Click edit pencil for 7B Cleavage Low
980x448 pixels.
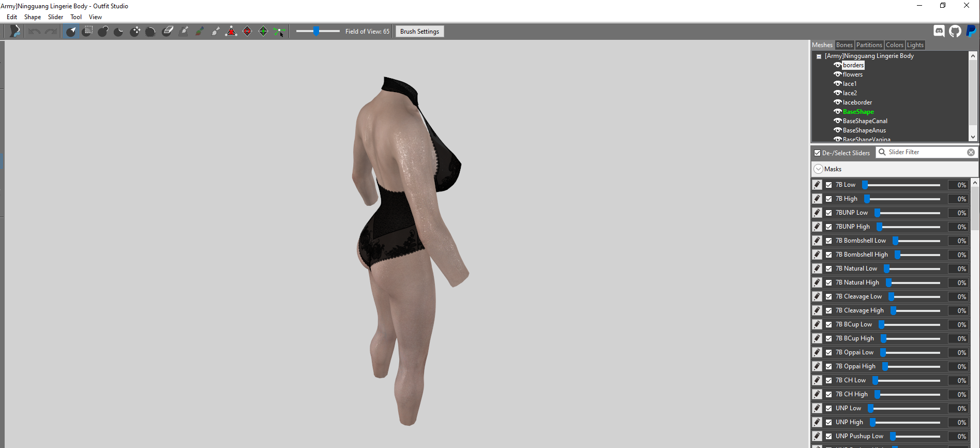[817, 296]
